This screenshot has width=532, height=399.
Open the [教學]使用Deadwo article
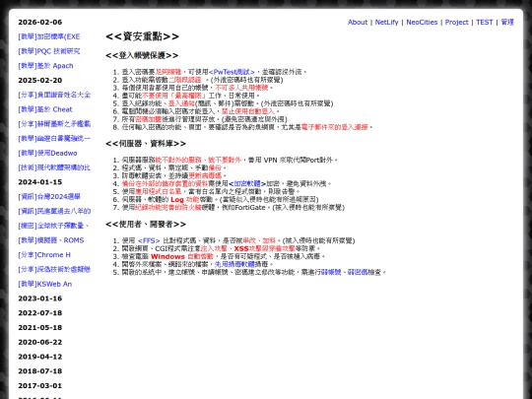(47, 154)
